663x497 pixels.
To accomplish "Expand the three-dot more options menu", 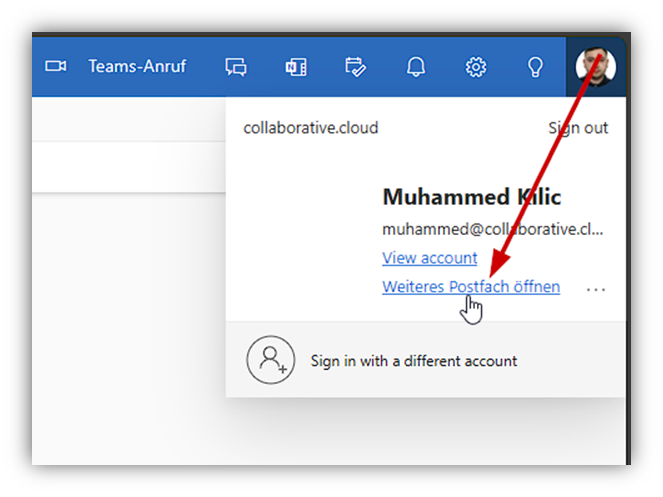I will [x=596, y=289].
